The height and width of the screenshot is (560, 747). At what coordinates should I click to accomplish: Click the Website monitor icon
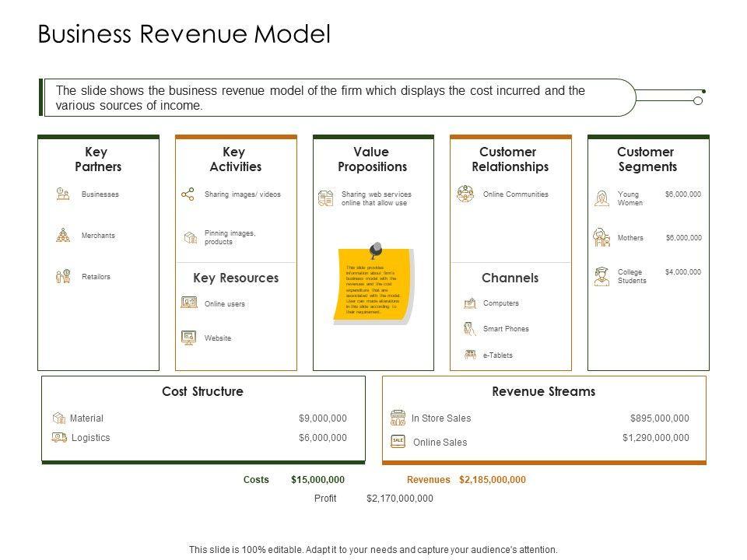(x=188, y=338)
